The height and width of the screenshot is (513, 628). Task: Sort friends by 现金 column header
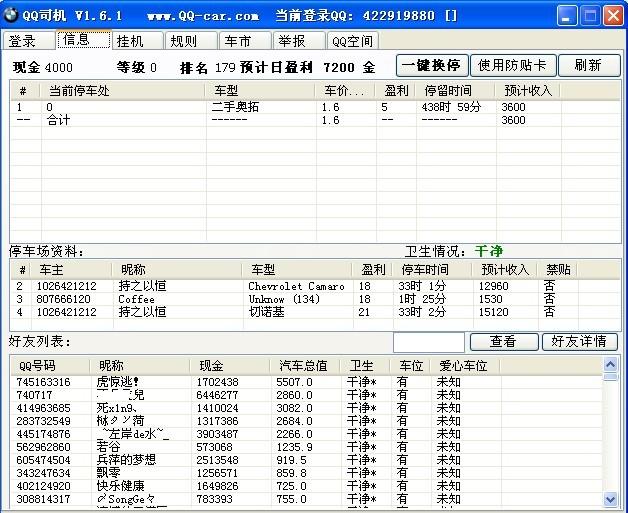click(x=230, y=366)
